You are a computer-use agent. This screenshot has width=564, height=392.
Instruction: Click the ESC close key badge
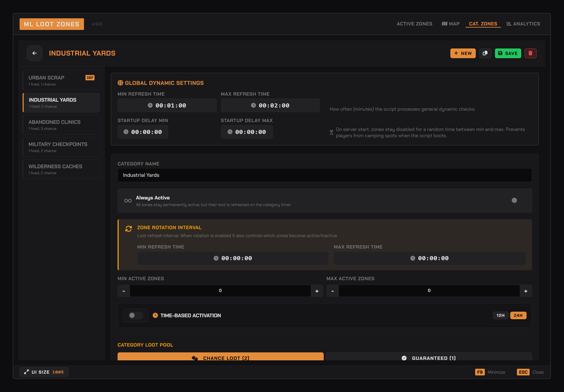[x=523, y=372]
